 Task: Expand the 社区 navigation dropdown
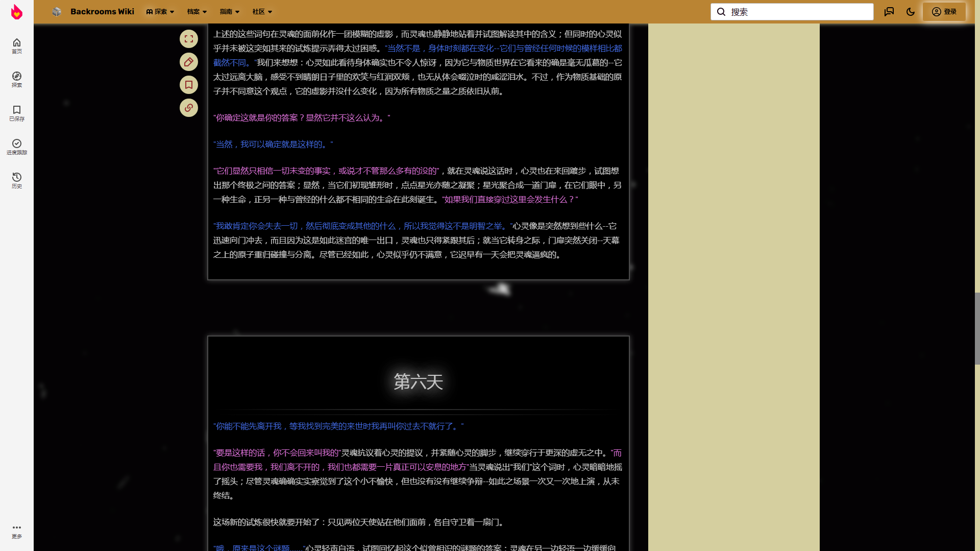(262, 12)
